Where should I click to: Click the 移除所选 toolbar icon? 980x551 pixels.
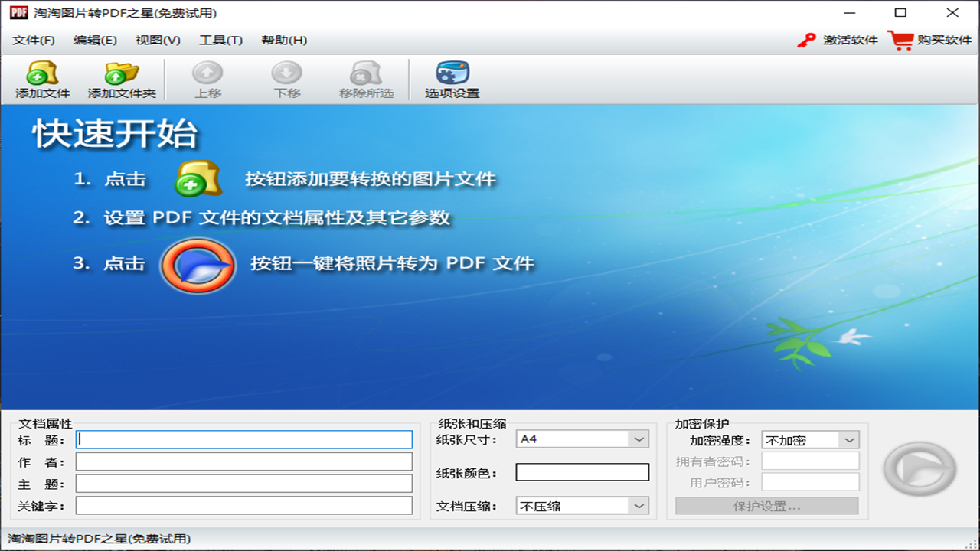click(365, 79)
